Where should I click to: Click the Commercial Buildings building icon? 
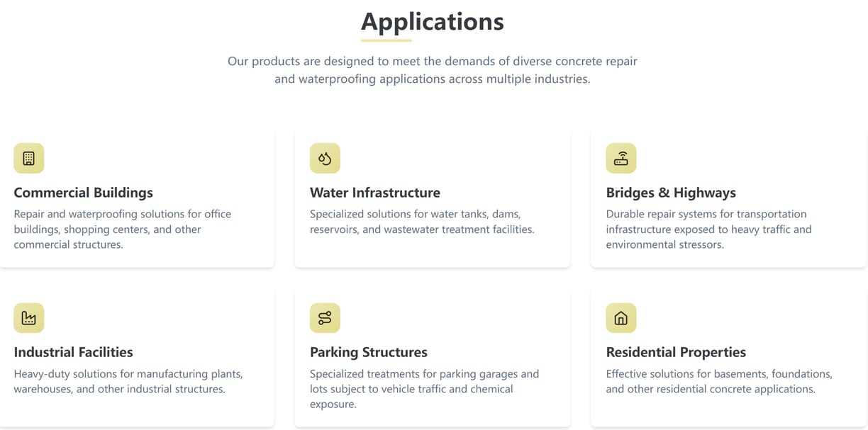click(29, 159)
